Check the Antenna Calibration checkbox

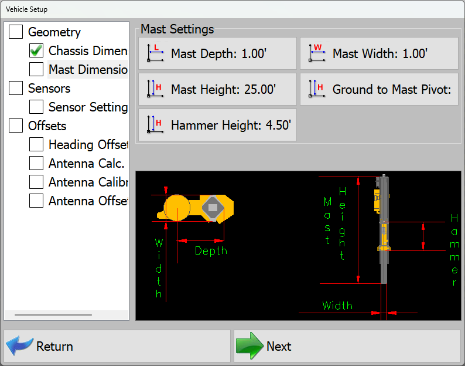(36, 182)
